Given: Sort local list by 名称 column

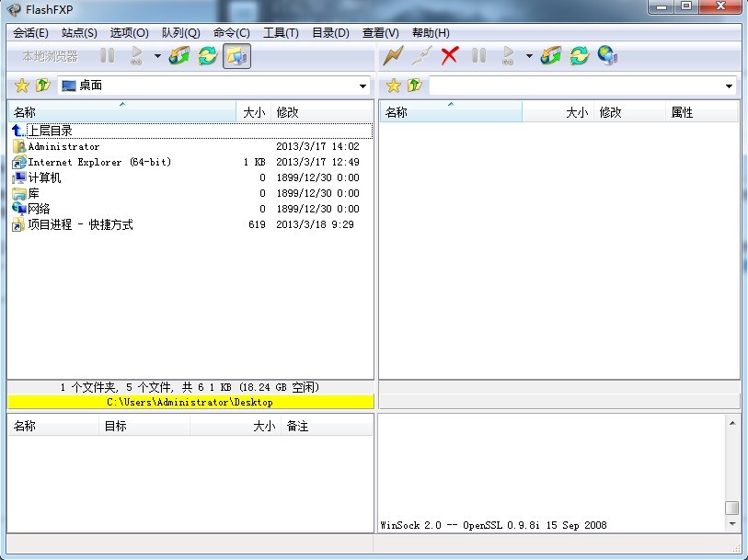Looking at the screenshot, I should (x=122, y=112).
